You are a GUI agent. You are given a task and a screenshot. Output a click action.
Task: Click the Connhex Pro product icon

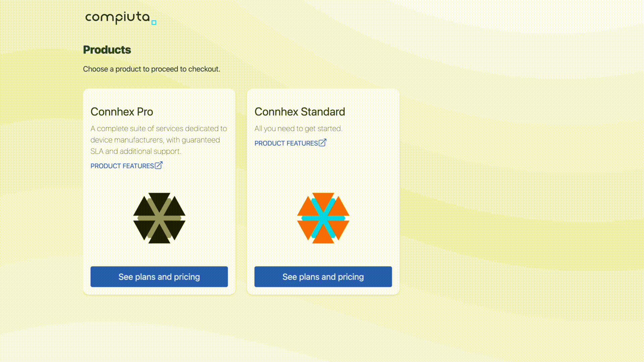click(x=159, y=218)
